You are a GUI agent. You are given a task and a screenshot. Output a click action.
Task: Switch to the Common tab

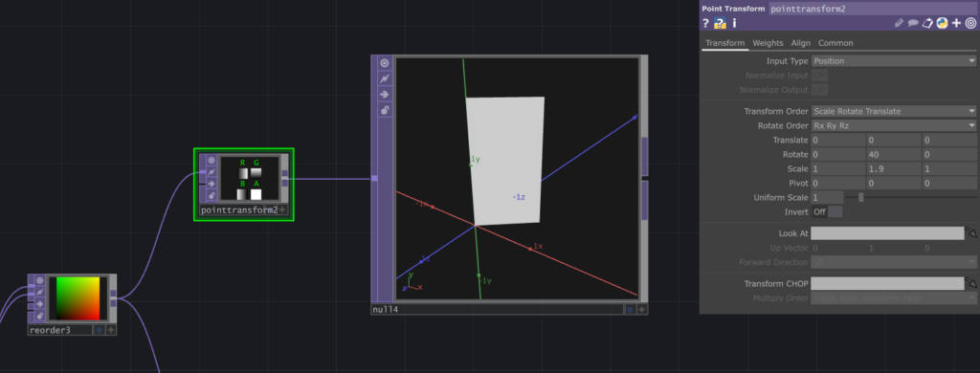tap(835, 43)
